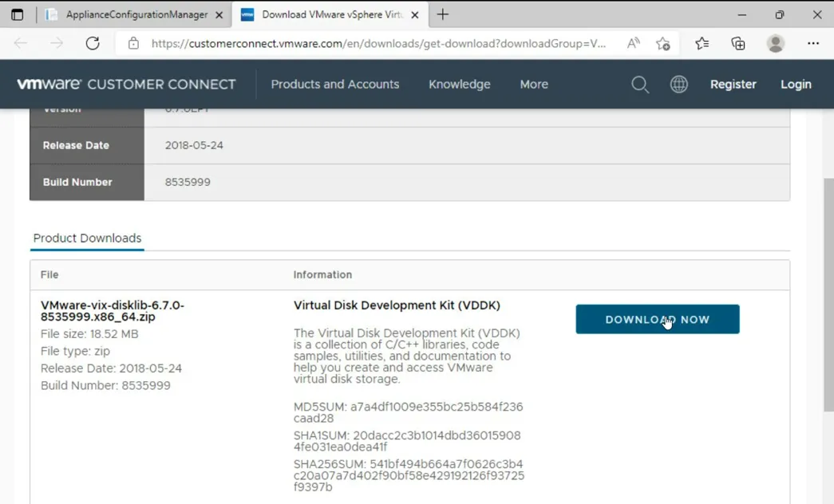Image resolution: width=834 pixels, height=504 pixels.
Task: Restore down the browser window
Action: 779,15
